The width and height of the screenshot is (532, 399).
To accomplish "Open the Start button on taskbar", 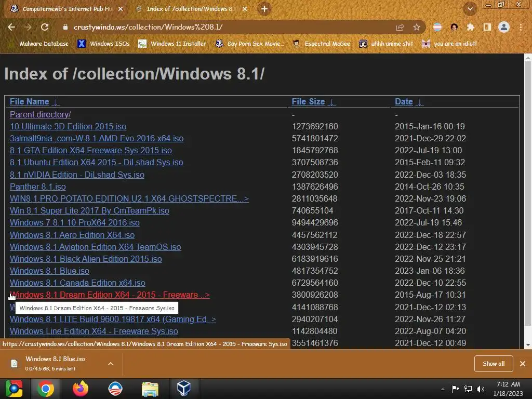I will pyautogui.click(x=14, y=389).
